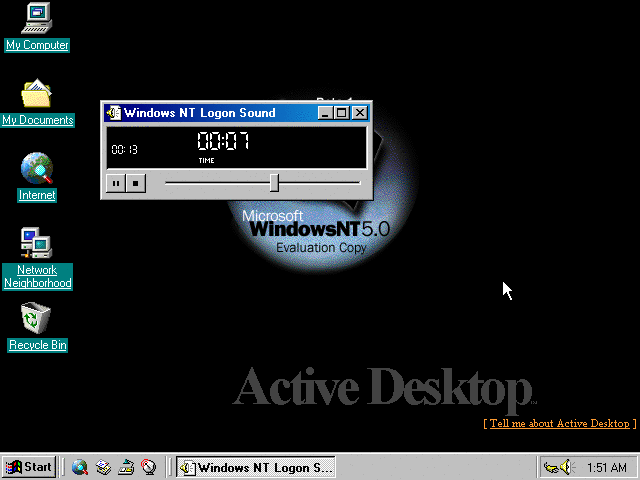Launch Outlook Express mail from Quick Launch
This screenshot has width=640, height=480.
(103, 467)
